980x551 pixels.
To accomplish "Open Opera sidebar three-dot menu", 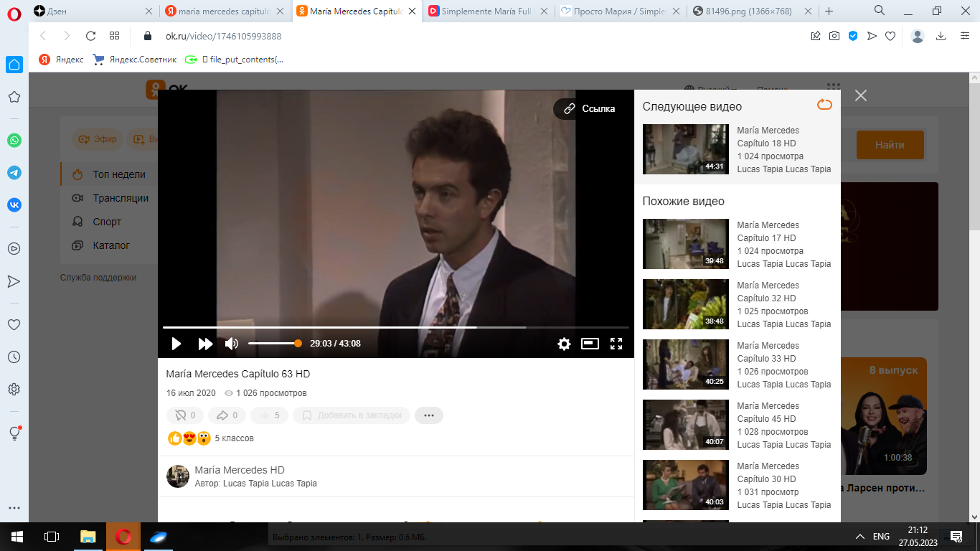I will click(x=14, y=507).
